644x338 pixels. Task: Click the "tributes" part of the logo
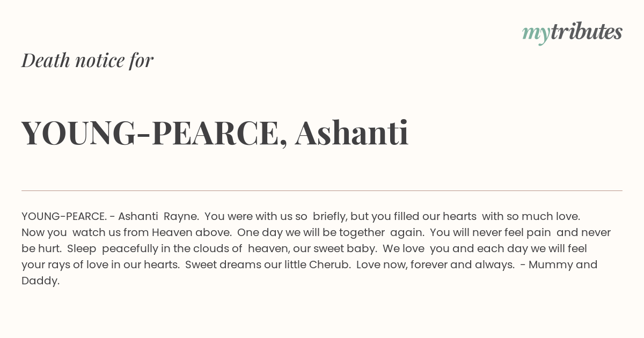point(586,32)
